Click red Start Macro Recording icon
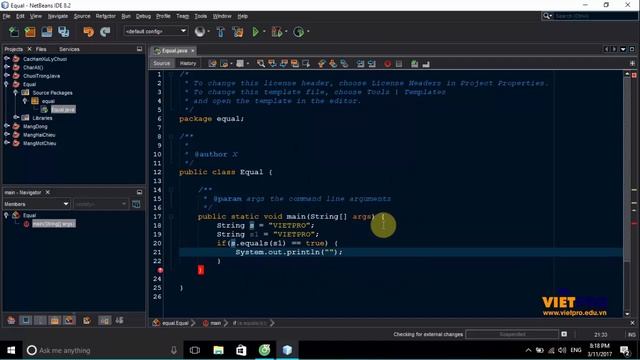The width and height of the screenshot is (640, 360). 387,64
